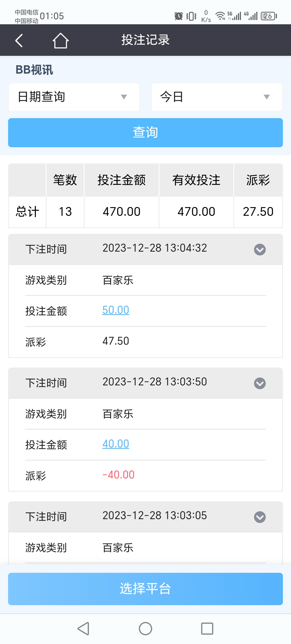Tap the 派彩 column header
Viewport: 291px width, 644px height.
point(258,180)
